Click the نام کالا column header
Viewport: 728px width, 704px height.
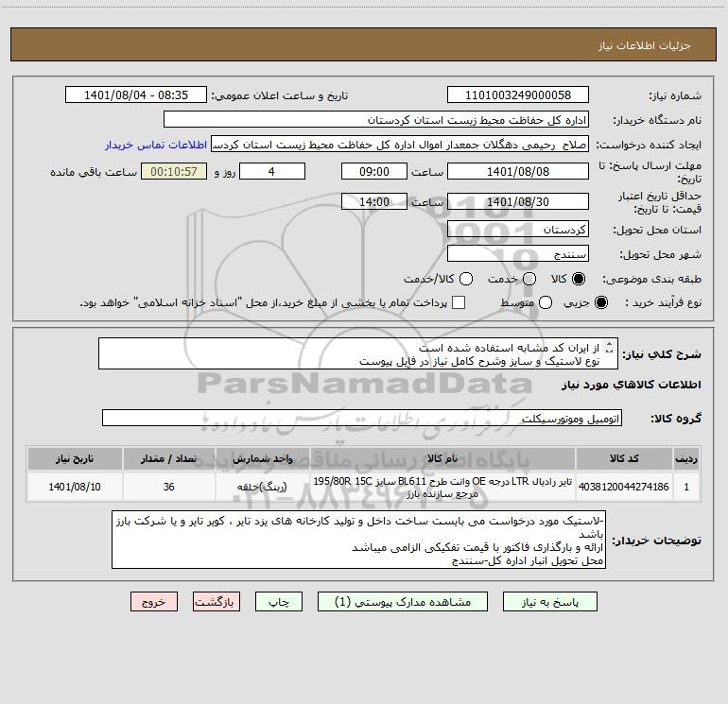pos(442,458)
